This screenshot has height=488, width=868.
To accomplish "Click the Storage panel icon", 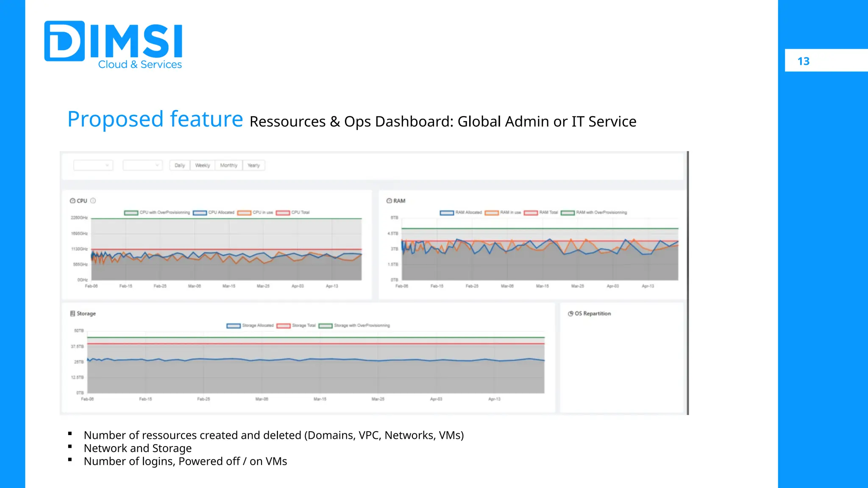I will click(x=72, y=313).
